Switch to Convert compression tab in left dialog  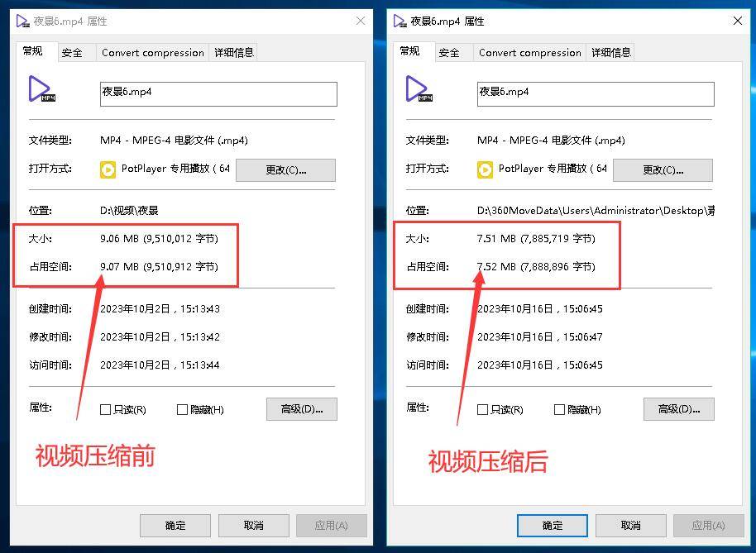153,53
